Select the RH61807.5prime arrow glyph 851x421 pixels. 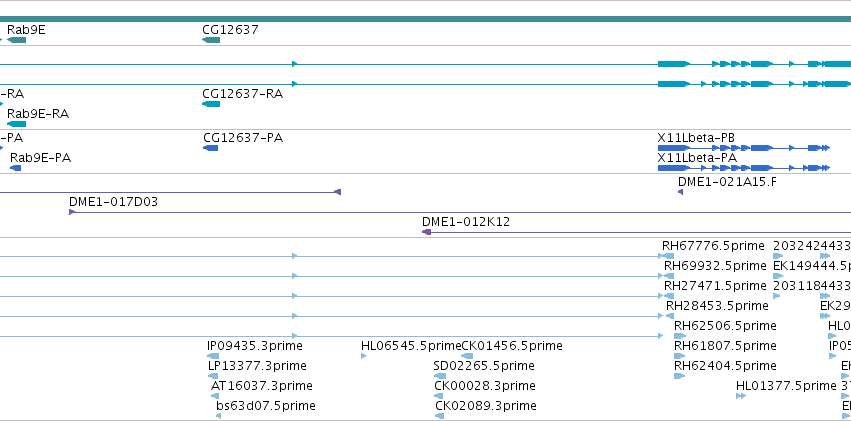679,356
